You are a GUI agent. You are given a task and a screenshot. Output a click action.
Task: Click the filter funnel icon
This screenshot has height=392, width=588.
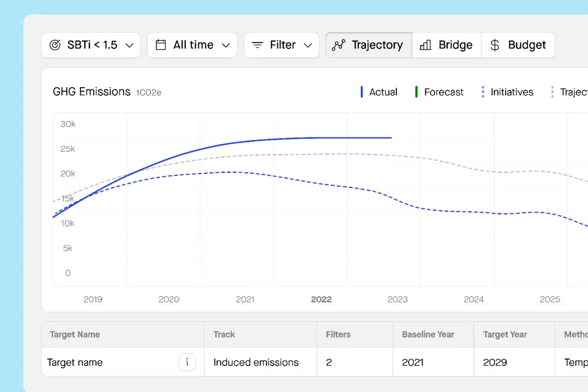[257, 45]
